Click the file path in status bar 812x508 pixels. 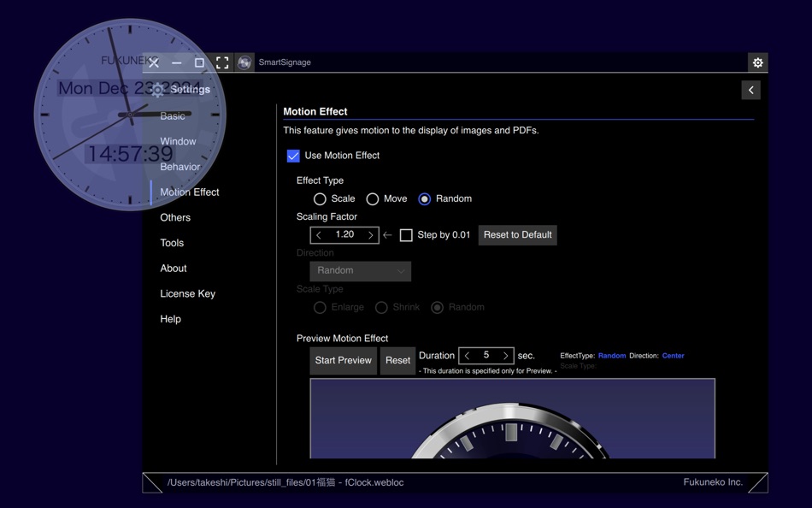[x=285, y=482]
